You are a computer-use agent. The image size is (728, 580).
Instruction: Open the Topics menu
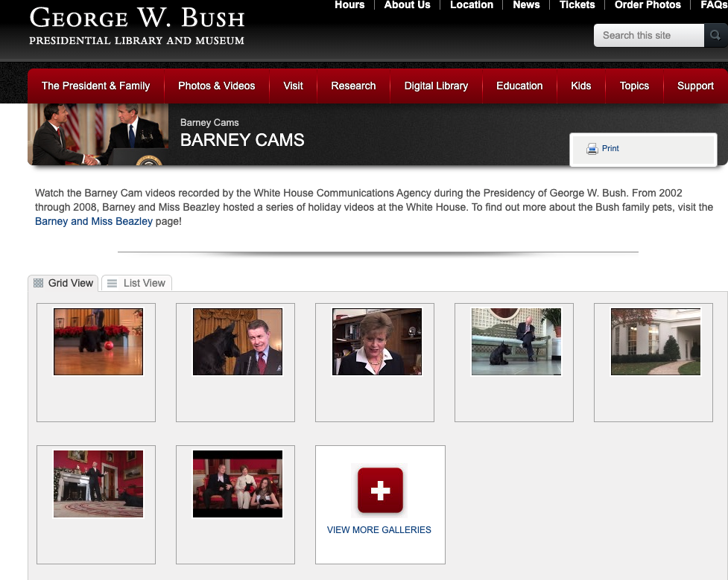pos(634,86)
